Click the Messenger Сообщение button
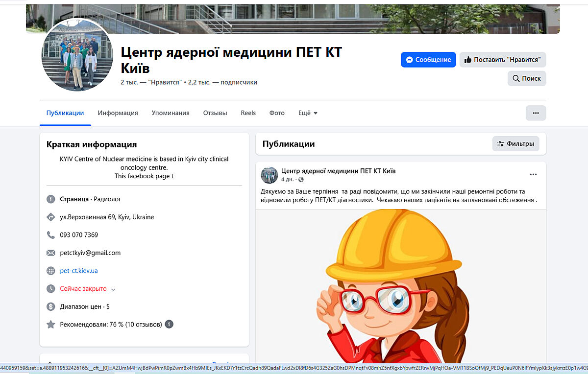The width and height of the screenshot is (588, 374). click(428, 60)
